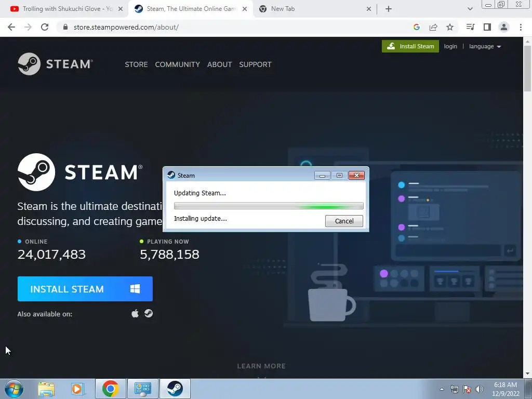Open the COMMUNITY menu item
Viewport: 532px width, 399px height.
[x=178, y=64]
